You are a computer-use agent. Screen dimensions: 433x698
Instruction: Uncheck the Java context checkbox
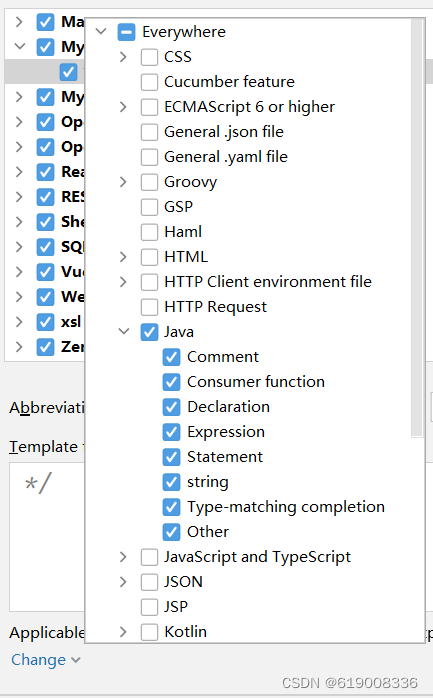click(x=149, y=332)
